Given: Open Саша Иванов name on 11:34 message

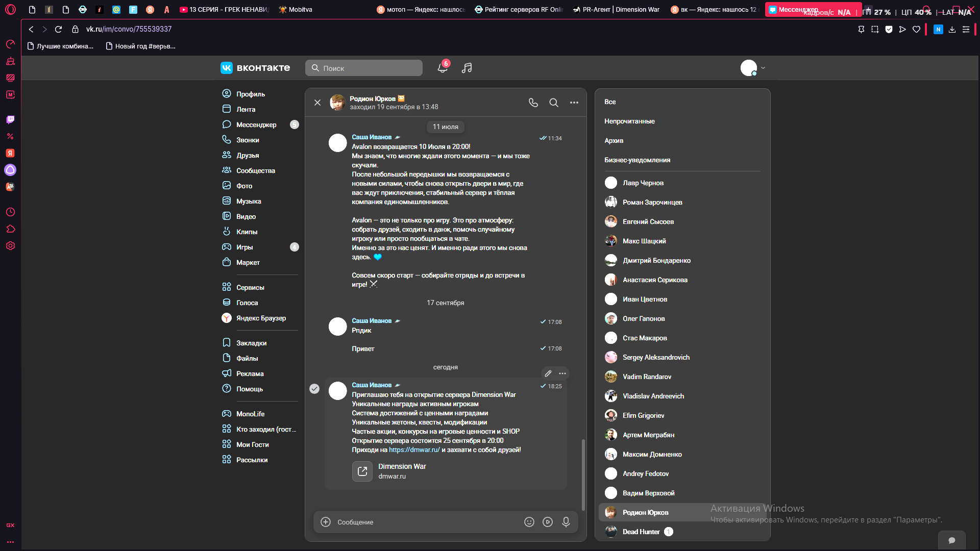Looking at the screenshot, I should (x=372, y=137).
